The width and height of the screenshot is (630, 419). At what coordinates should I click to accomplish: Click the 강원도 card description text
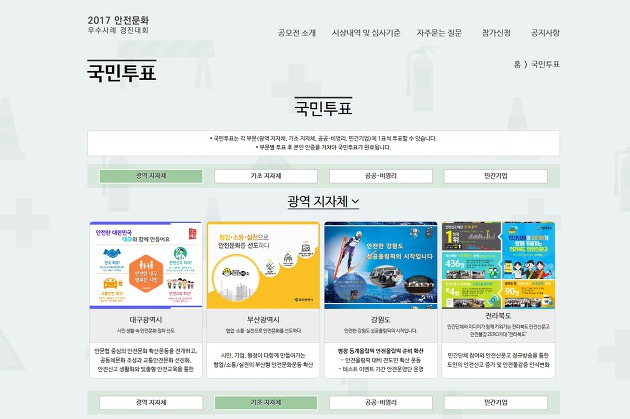point(381,360)
